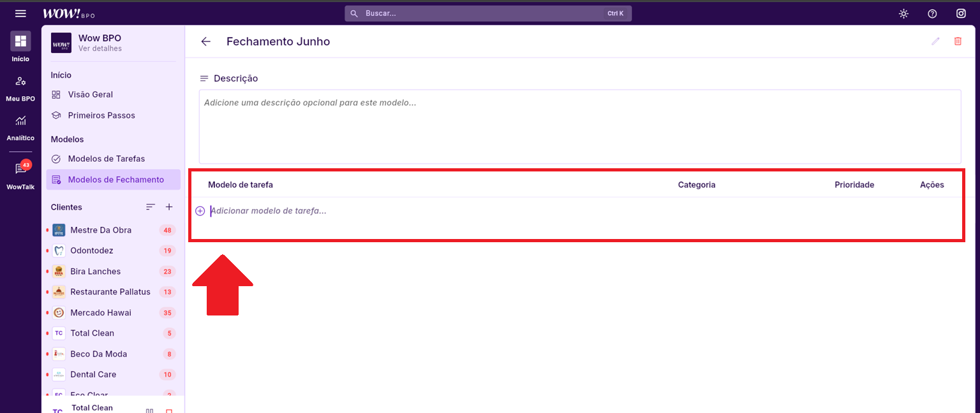Go to Analítico section
This screenshot has width=980, height=413.
20,126
